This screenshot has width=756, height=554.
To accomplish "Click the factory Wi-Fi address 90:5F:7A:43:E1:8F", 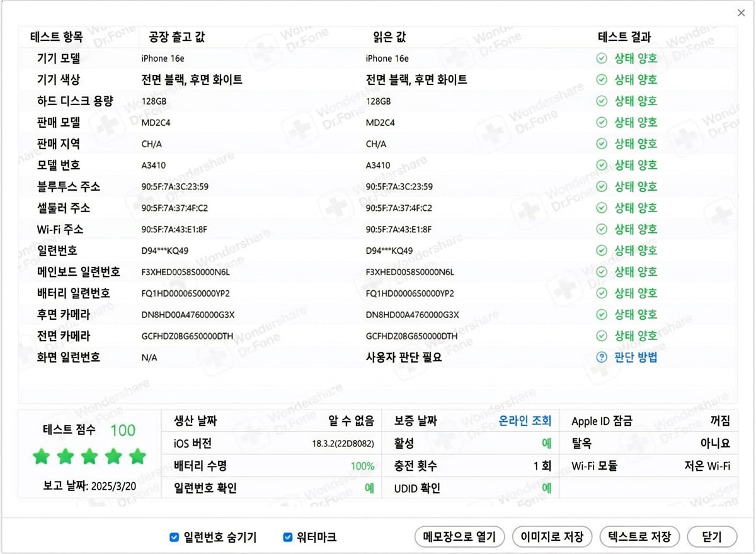I will 175,230.
